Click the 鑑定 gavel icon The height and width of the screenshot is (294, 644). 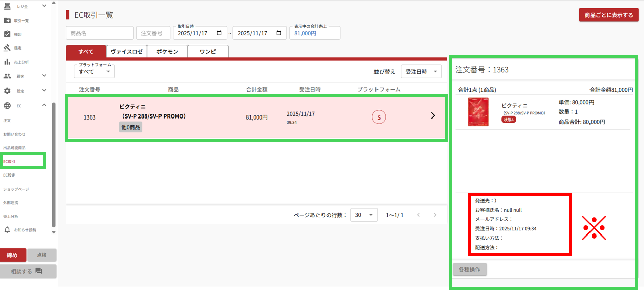click(x=7, y=48)
